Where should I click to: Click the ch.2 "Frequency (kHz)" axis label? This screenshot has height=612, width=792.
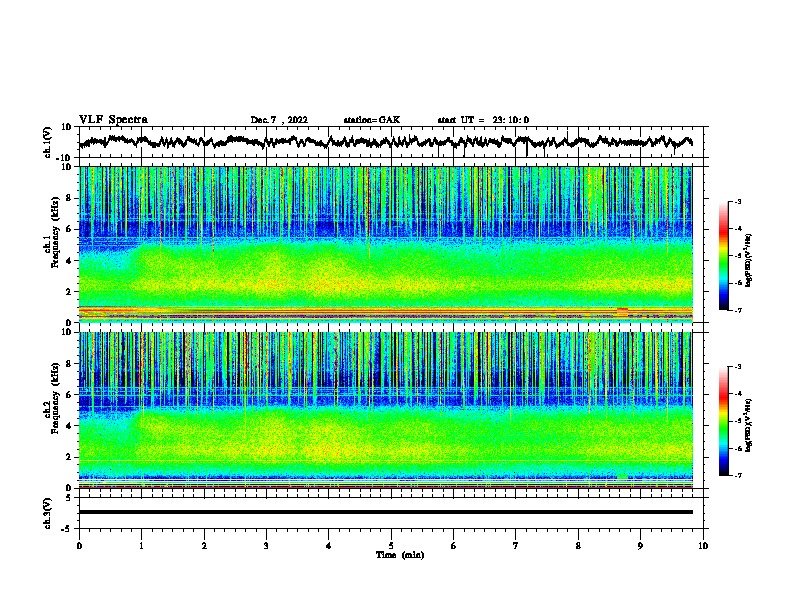pyautogui.click(x=55, y=398)
